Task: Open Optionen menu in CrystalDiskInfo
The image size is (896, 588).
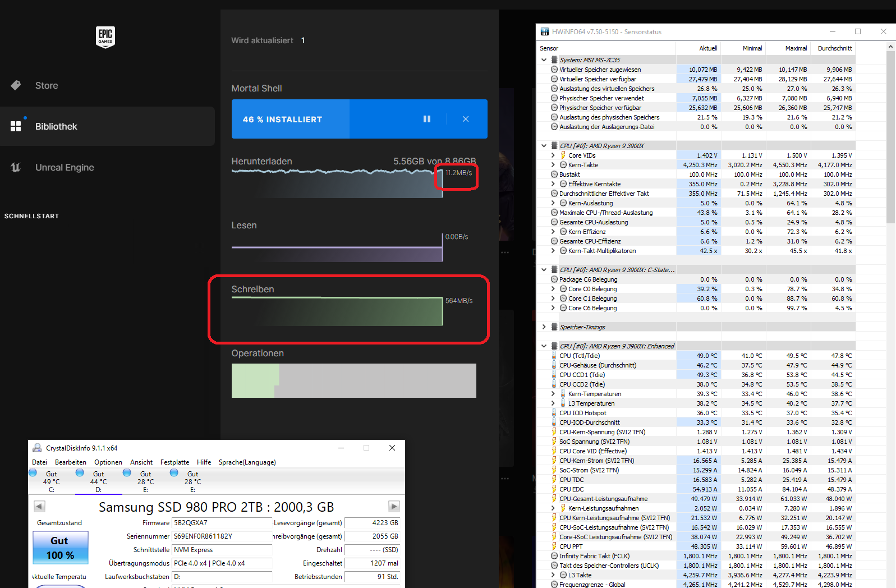Action: point(108,462)
